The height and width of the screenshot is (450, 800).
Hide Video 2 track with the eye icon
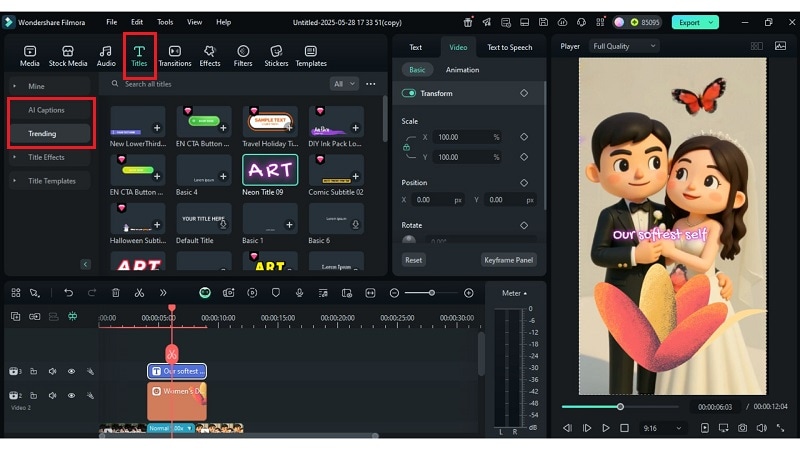(x=71, y=395)
